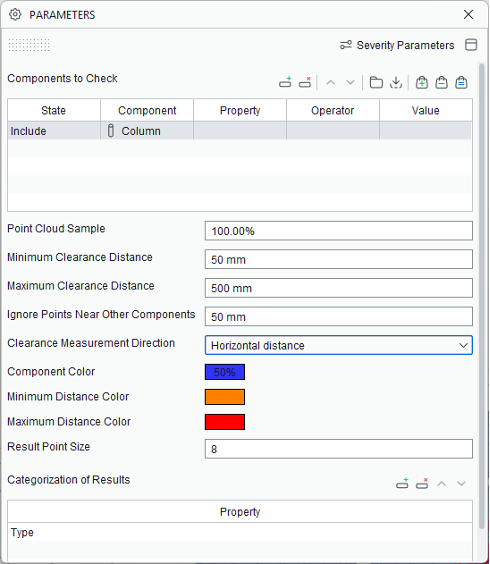Click the red minus clipboard icon
The height and width of the screenshot is (564, 490).
[441, 82]
